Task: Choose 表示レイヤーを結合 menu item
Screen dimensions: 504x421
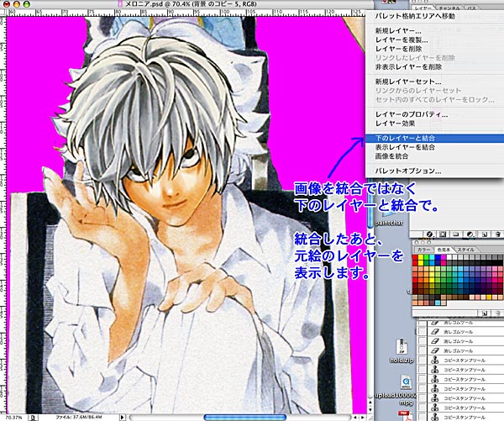Action: [x=434, y=147]
